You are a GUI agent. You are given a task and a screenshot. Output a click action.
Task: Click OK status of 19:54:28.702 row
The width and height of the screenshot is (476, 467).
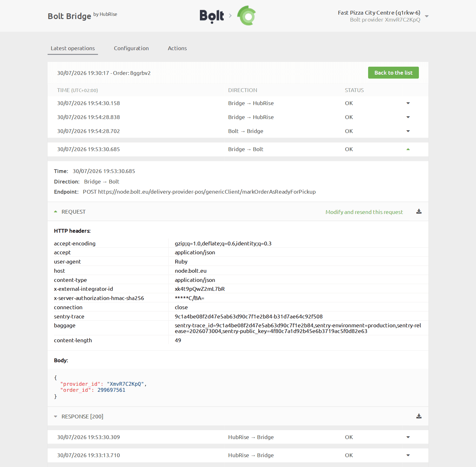(349, 131)
